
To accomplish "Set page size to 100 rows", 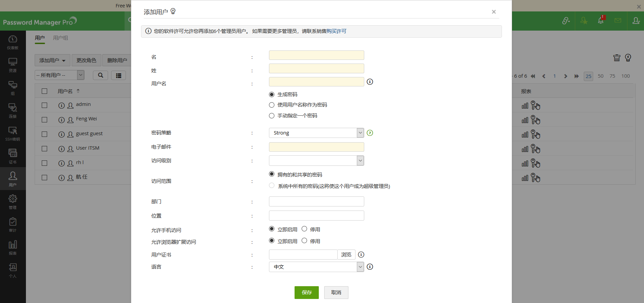I will pyautogui.click(x=625, y=76).
